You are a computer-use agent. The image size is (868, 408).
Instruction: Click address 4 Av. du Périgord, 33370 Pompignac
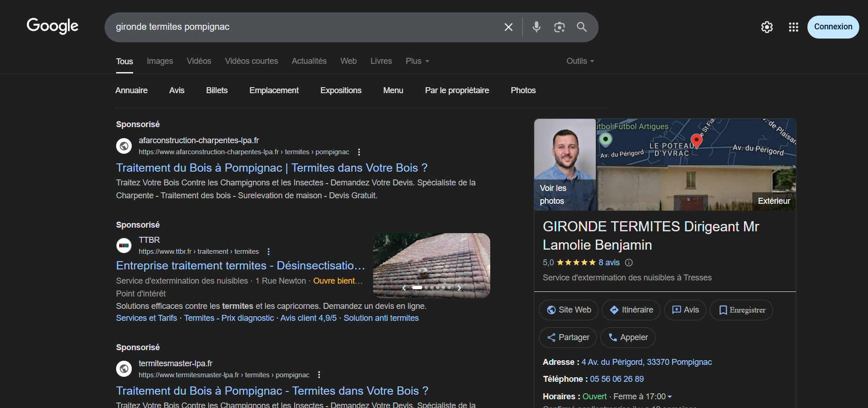click(x=647, y=362)
